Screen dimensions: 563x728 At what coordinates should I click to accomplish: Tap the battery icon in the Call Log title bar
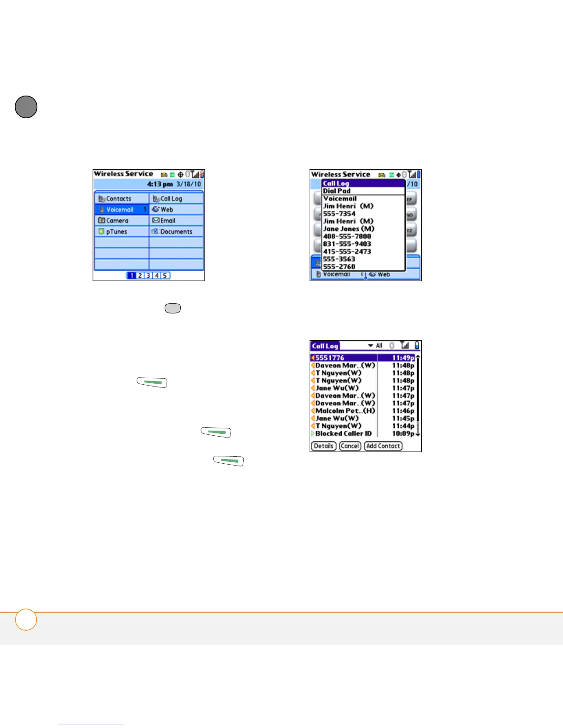pos(417,345)
